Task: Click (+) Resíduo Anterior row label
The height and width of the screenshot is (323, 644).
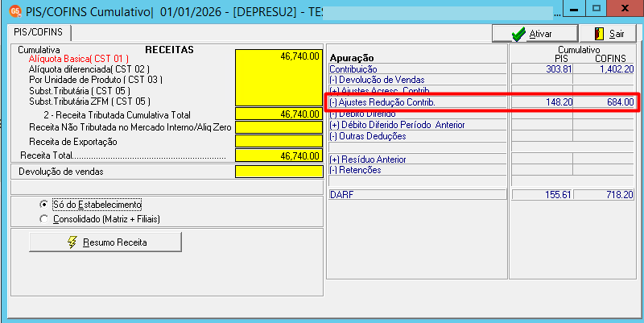Action: (x=368, y=159)
